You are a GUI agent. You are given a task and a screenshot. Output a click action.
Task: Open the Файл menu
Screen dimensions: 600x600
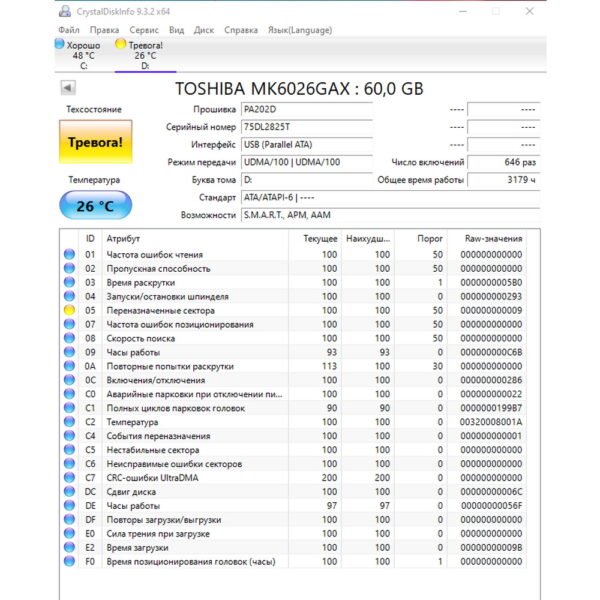[69, 30]
